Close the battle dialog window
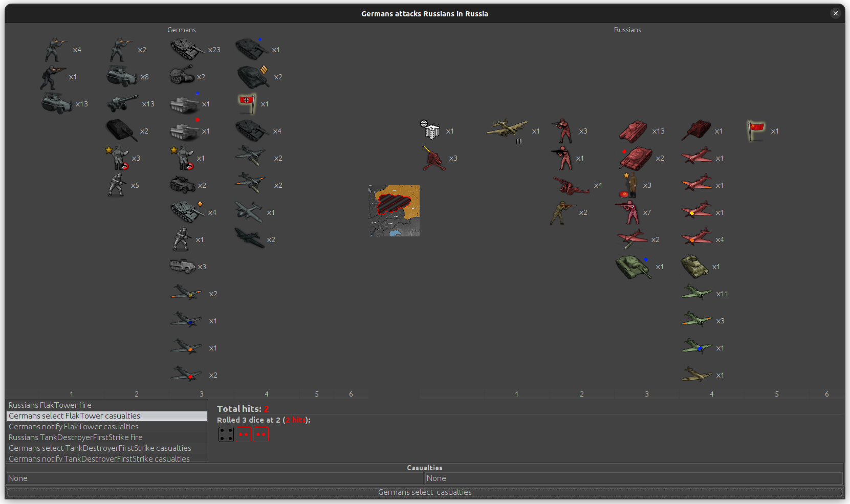 coord(835,13)
